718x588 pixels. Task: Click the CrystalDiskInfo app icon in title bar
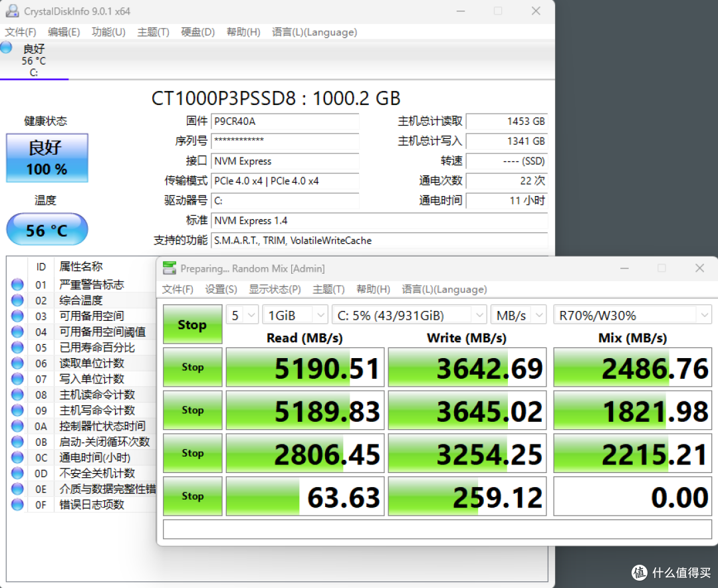coord(12,11)
